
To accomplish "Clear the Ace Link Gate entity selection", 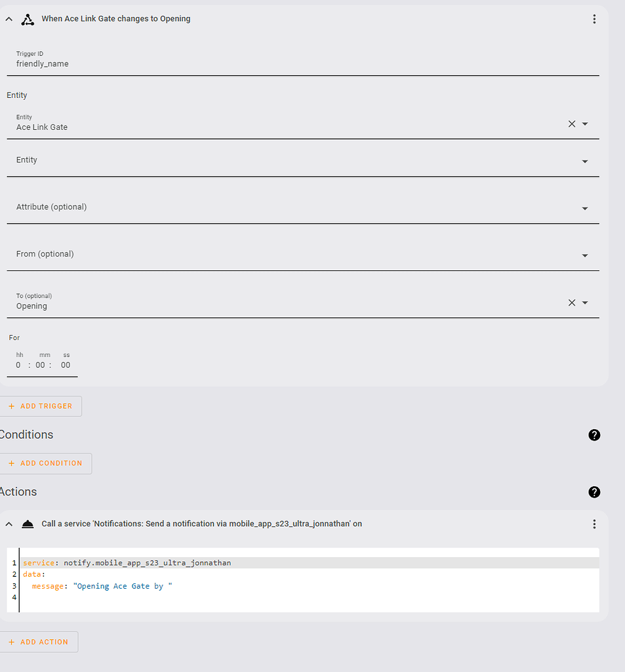I will click(571, 124).
